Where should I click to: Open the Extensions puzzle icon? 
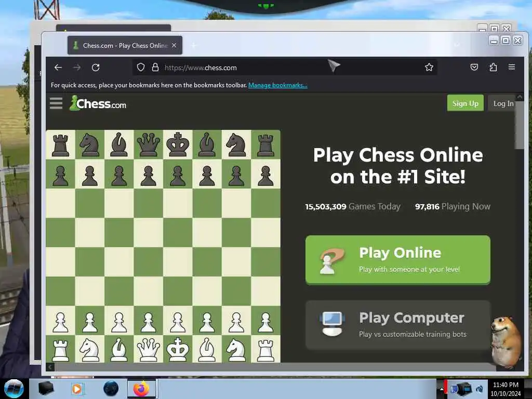click(x=493, y=67)
